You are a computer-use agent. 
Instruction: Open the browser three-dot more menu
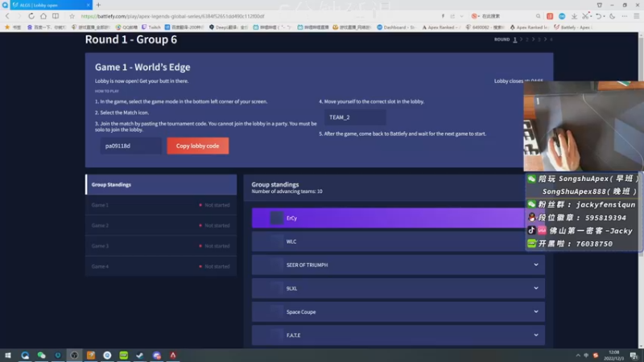point(625,16)
